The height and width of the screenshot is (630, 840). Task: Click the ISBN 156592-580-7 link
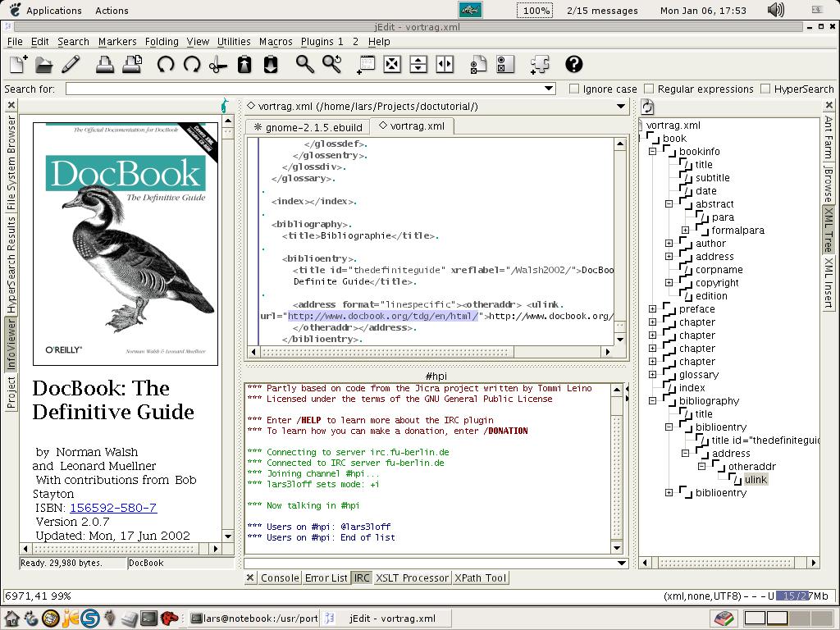[112, 508]
